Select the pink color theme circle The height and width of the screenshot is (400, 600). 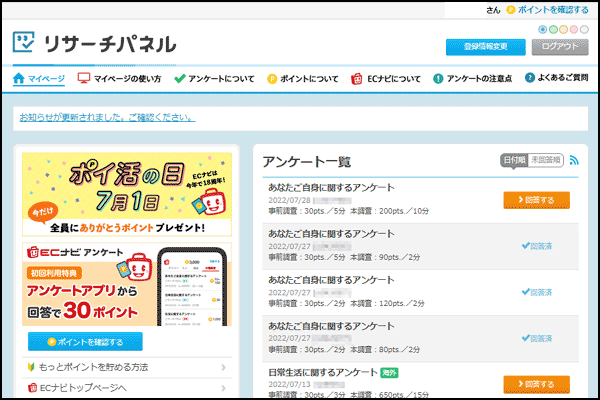point(574,29)
